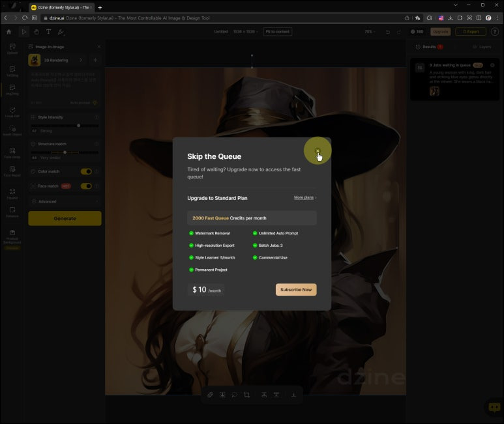Click the Export button
Viewport: 504px width, 424px height.
471,32
